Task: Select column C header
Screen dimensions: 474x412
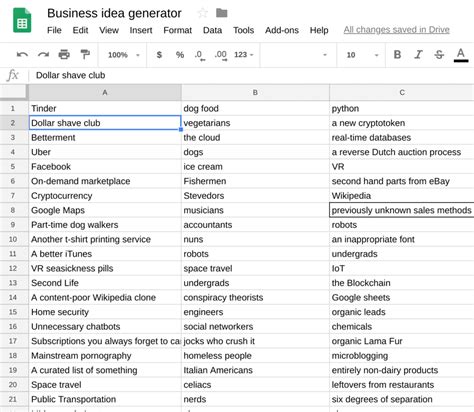Action: pyautogui.click(x=402, y=92)
